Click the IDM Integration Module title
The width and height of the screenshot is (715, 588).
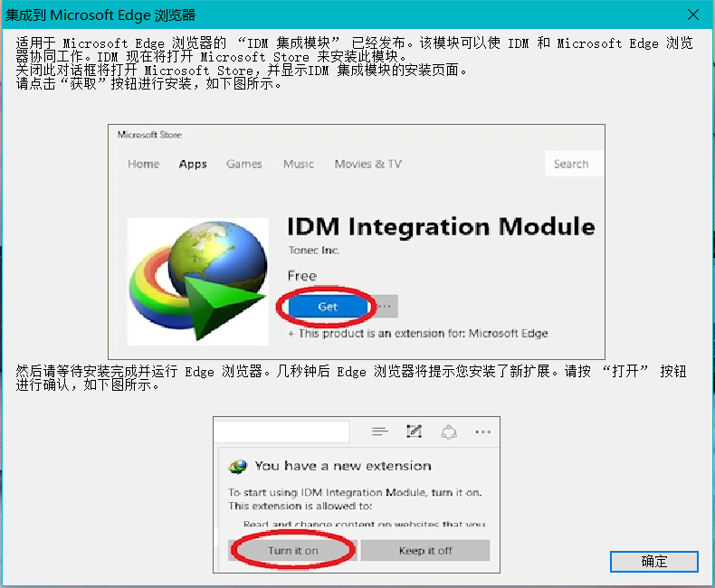click(441, 226)
